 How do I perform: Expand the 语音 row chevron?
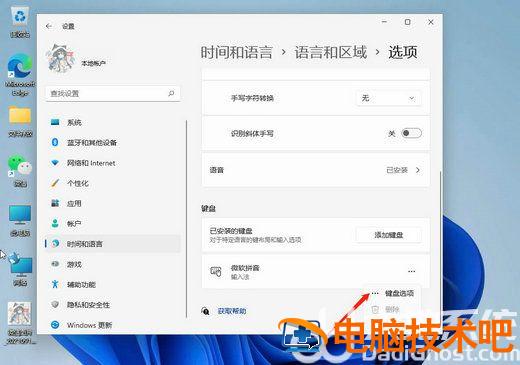[418, 170]
